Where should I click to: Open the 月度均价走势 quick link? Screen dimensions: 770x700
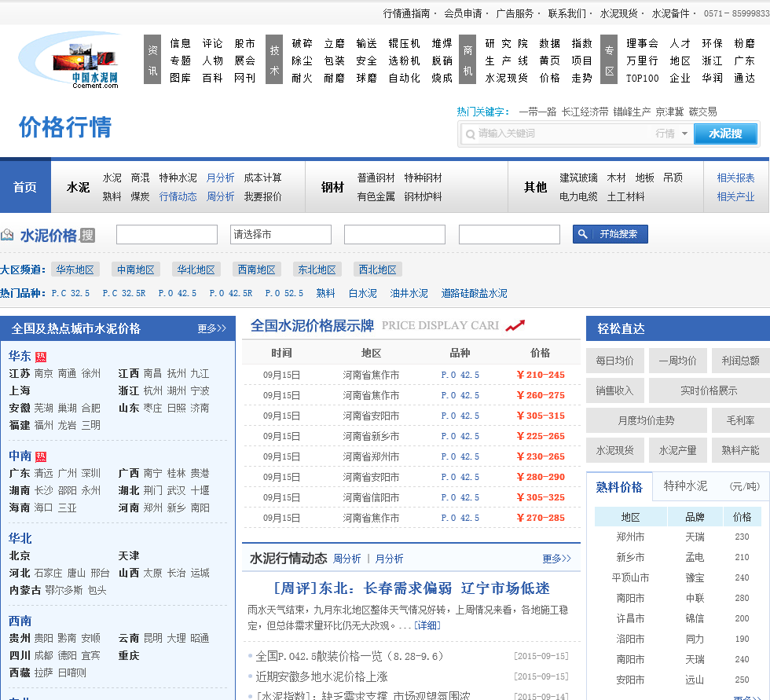click(646, 420)
